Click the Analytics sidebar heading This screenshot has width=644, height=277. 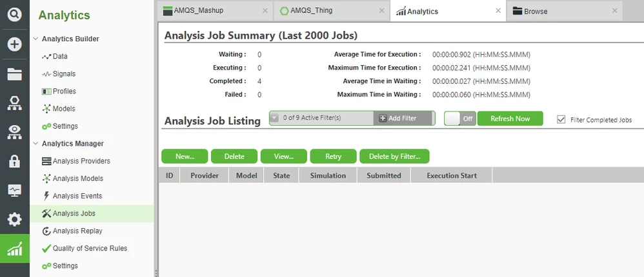[64, 15]
